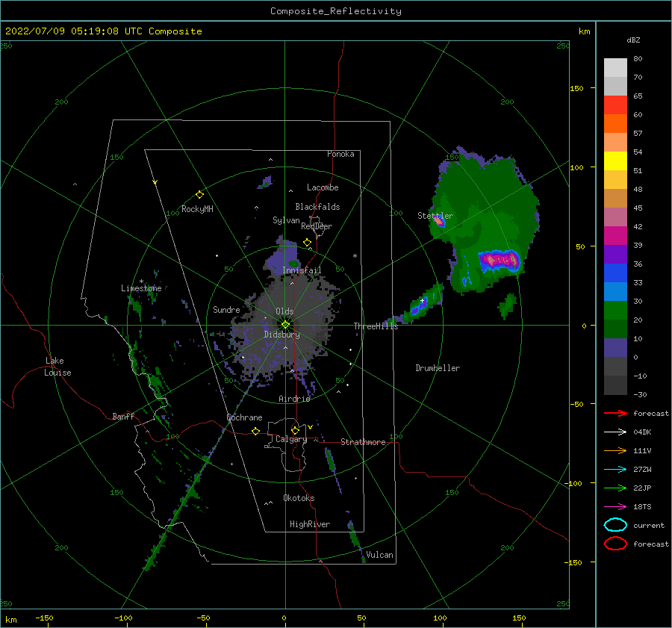The image size is (672, 628).
Task: Click the Airdrie label
Action: (x=294, y=399)
